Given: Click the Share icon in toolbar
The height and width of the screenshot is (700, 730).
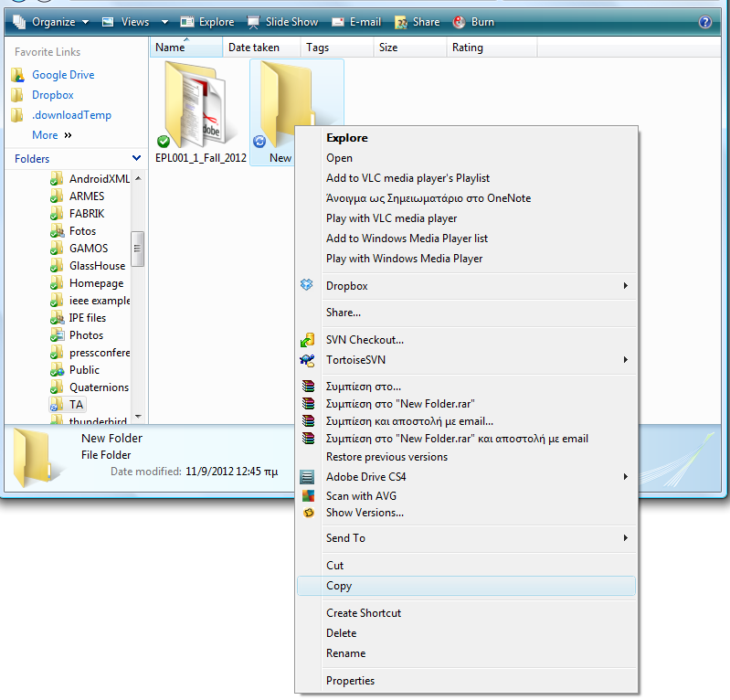Looking at the screenshot, I should 401,22.
